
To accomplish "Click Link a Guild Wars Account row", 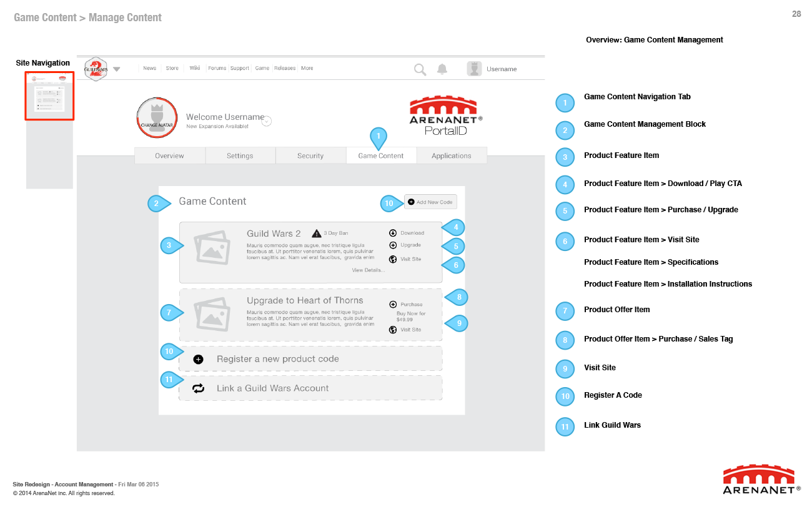I will pos(310,388).
